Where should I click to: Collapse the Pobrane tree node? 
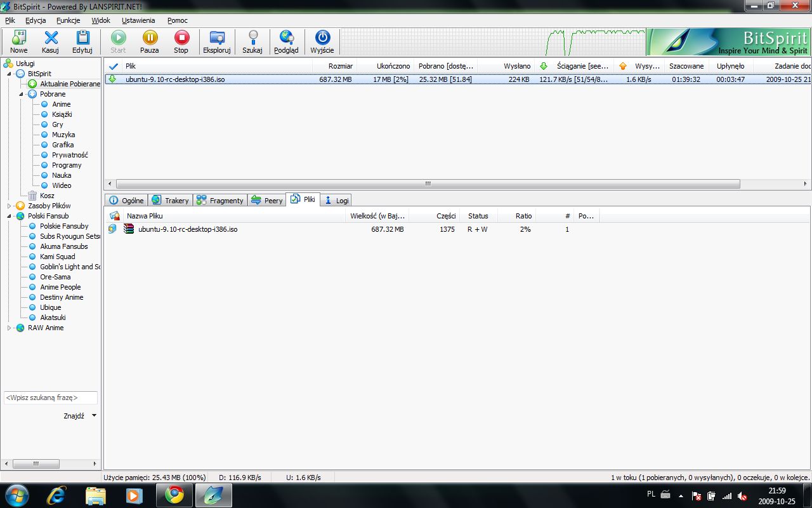coord(21,94)
